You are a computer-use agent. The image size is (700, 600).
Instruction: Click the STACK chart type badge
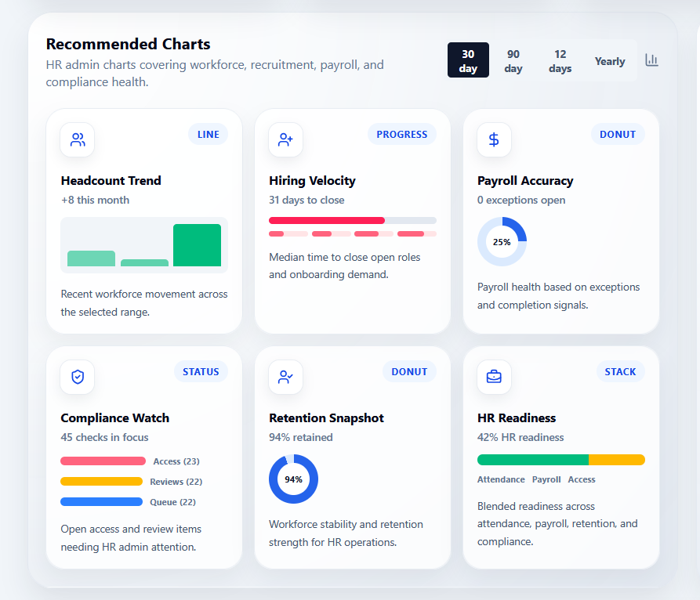[620, 371]
